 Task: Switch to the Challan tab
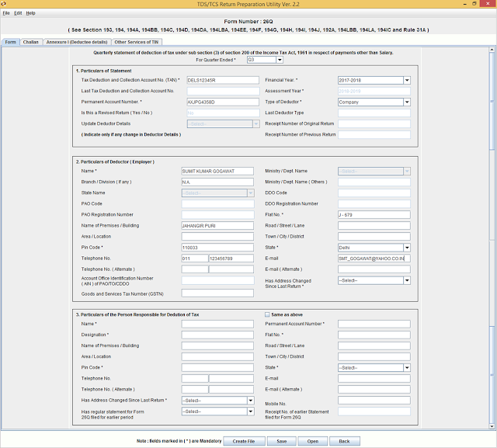(31, 42)
